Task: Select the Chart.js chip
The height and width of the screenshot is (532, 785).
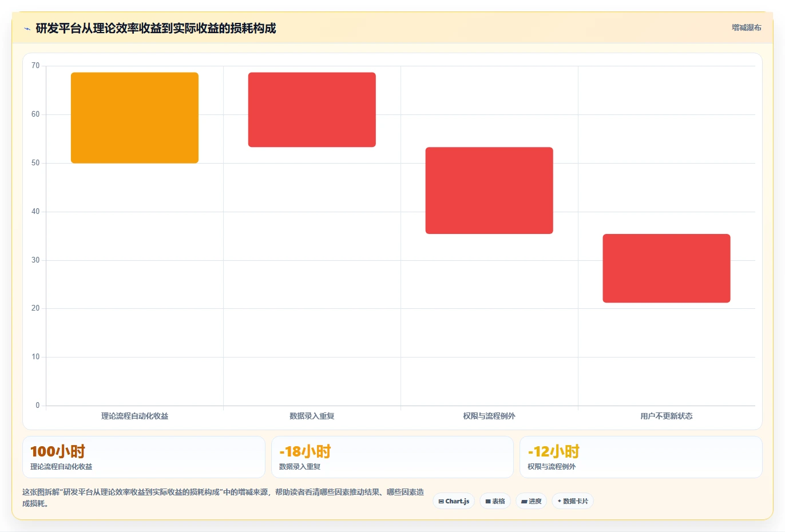Action: (x=454, y=501)
